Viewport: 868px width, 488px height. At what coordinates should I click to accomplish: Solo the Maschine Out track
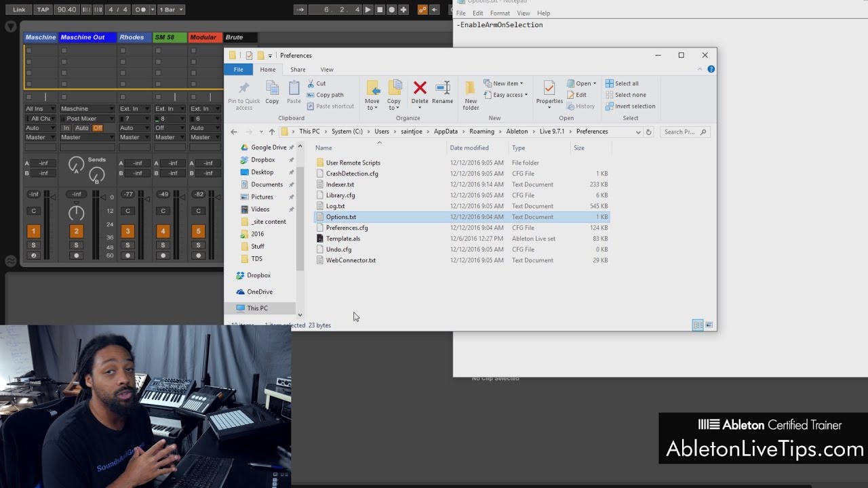[x=76, y=245]
